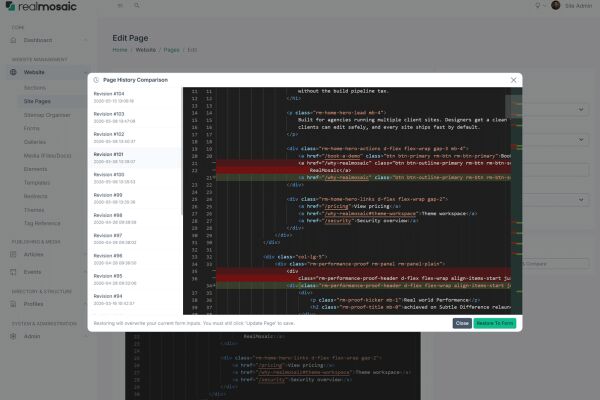Select Revision #95
The width and height of the screenshot is (600, 400).
[134, 279]
